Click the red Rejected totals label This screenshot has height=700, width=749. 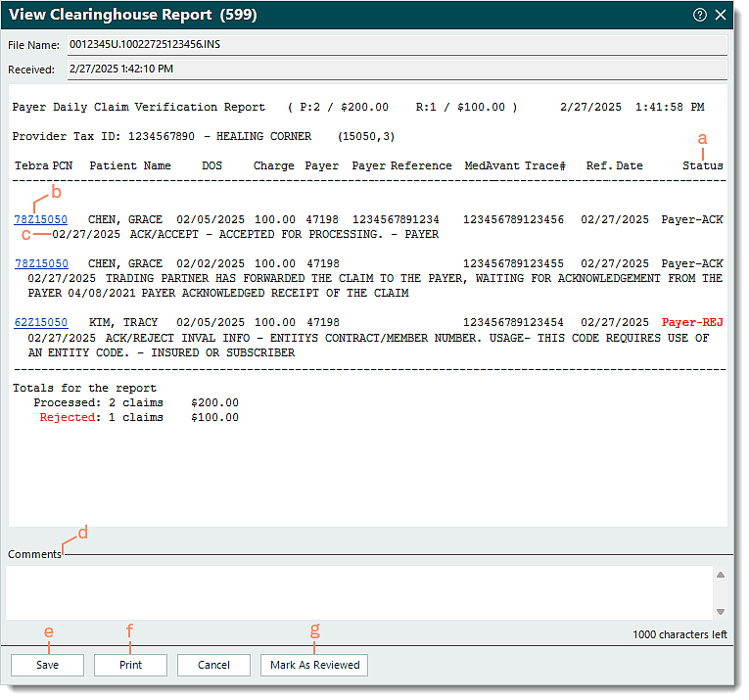70,417
